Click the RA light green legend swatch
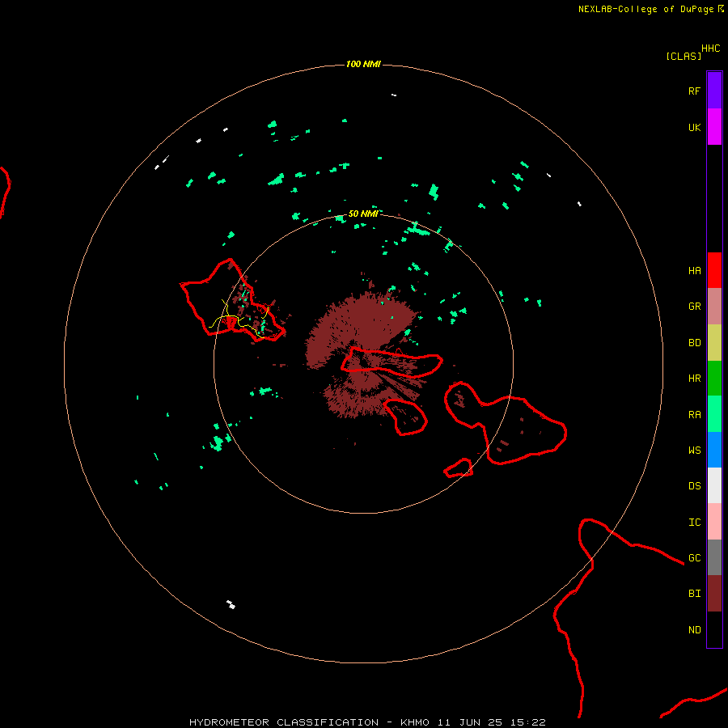This screenshot has width=728, height=728. coord(714,414)
